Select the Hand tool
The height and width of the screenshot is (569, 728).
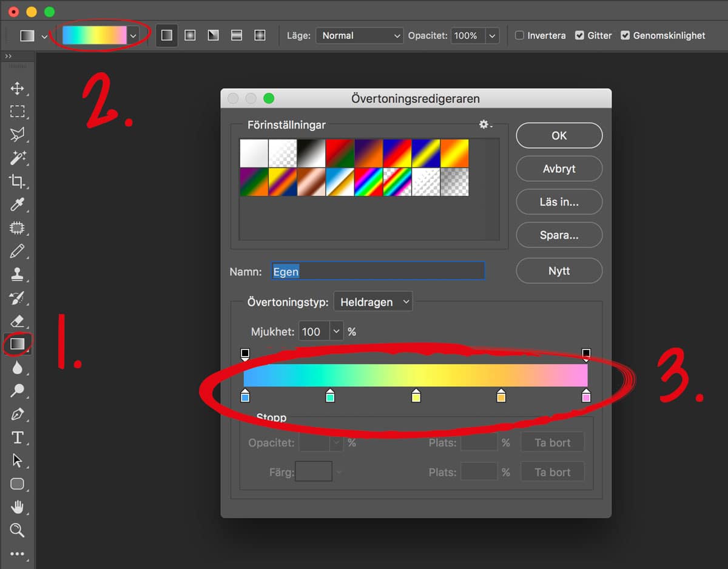click(17, 507)
